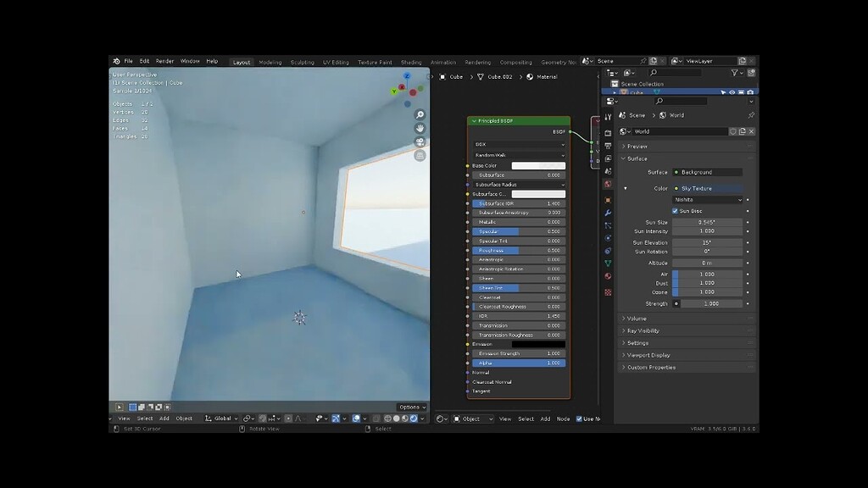Open the World properties tab icon

point(608,184)
